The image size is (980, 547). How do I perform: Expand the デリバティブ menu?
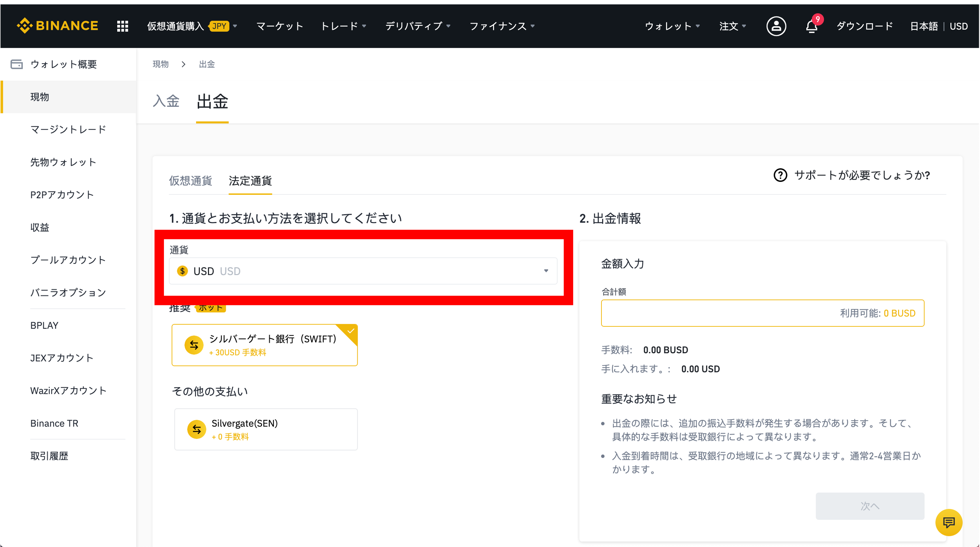pos(418,26)
